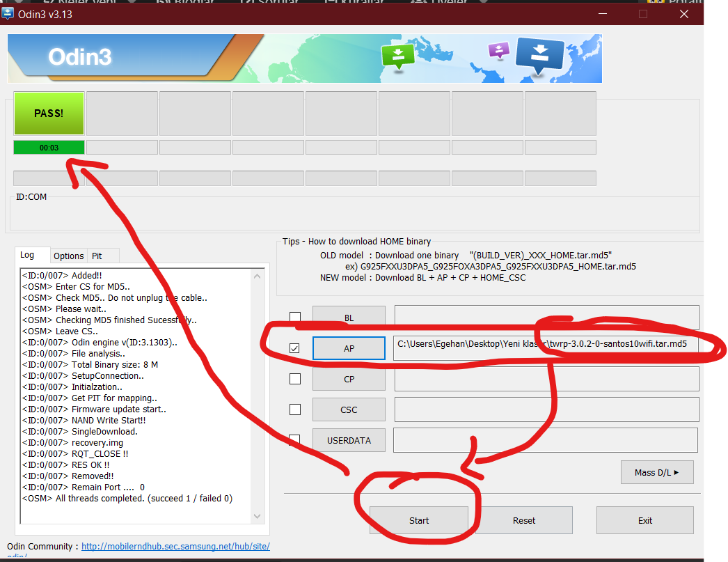Click log line 'Please wait..'

point(64,309)
